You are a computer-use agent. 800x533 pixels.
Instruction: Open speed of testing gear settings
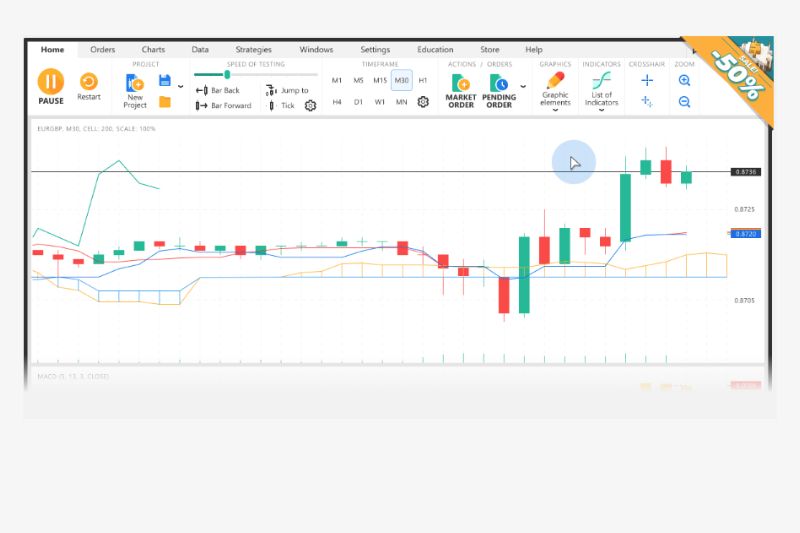click(x=310, y=106)
